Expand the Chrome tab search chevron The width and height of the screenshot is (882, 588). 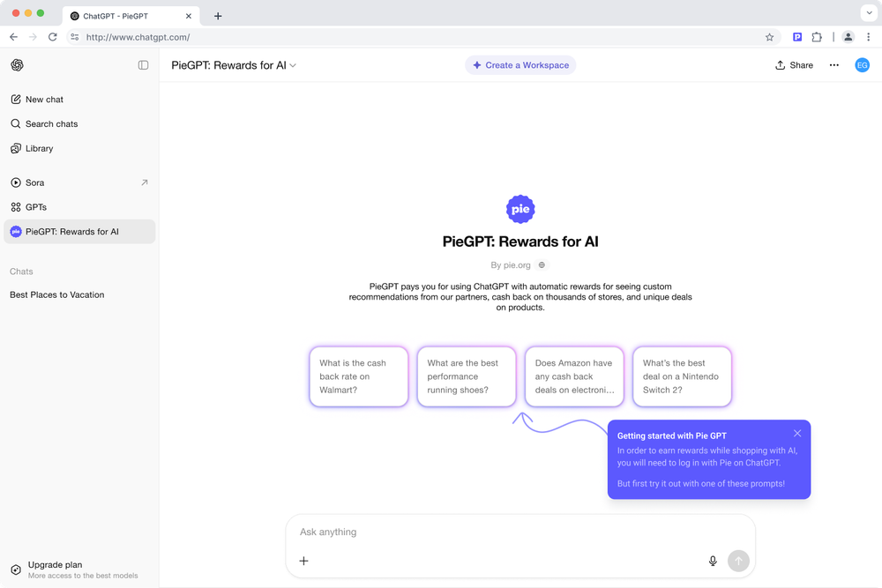pos(867,15)
